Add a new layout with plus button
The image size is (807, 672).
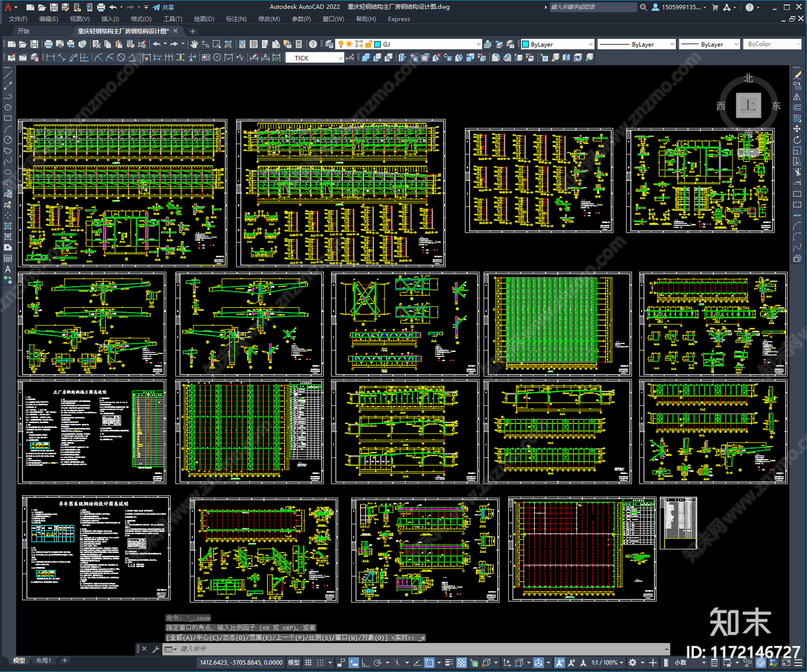(64, 660)
